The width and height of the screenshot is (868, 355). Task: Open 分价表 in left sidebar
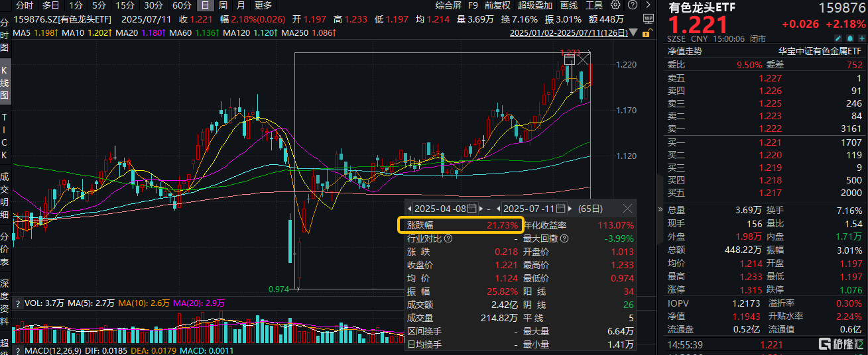(x=5, y=249)
